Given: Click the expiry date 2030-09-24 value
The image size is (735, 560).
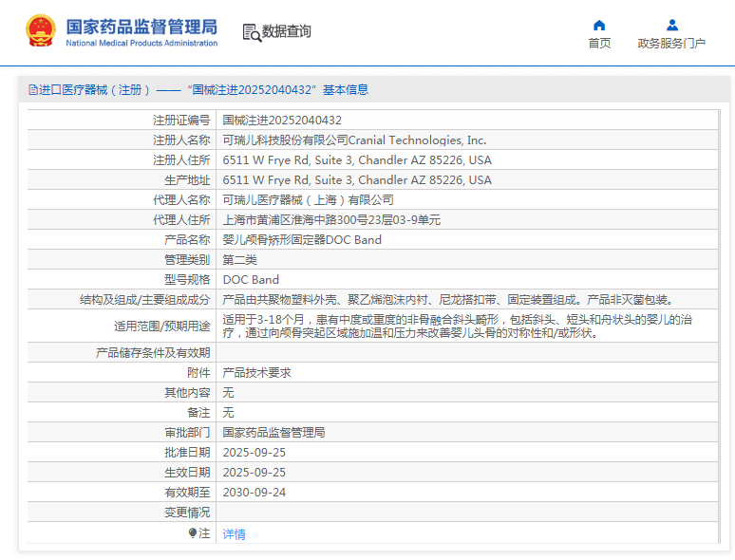Looking at the screenshot, I should [x=254, y=493].
